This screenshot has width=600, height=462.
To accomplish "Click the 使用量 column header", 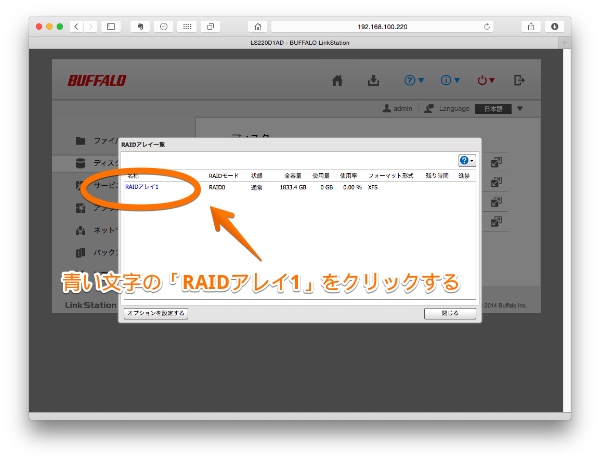I will tap(321, 176).
